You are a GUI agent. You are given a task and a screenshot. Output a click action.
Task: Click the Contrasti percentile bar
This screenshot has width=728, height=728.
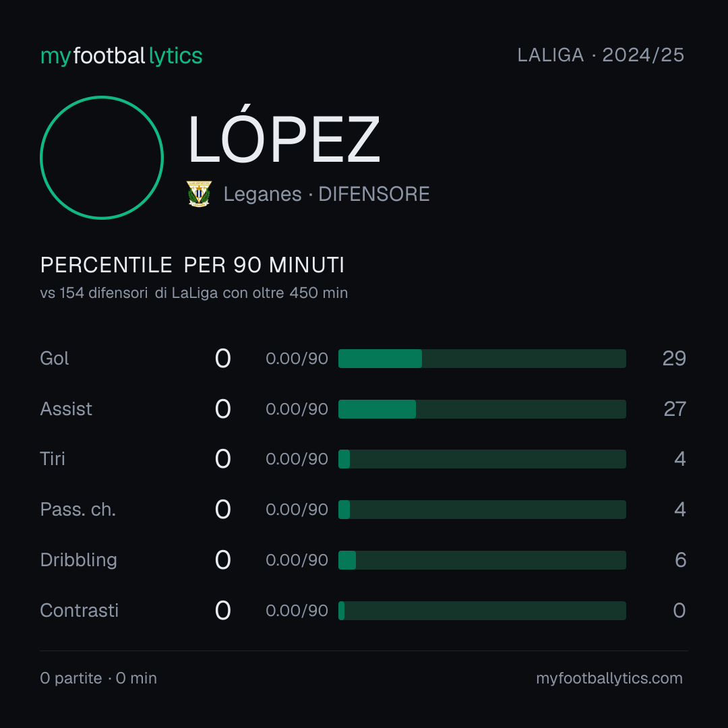pyautogui.click(x=482, y=611)
